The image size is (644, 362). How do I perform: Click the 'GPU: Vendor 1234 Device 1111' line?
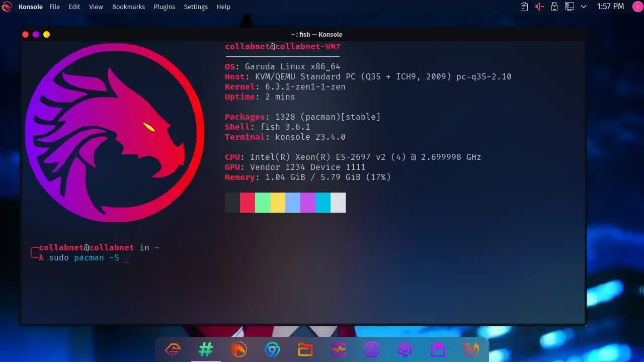[x=295, y=167]
